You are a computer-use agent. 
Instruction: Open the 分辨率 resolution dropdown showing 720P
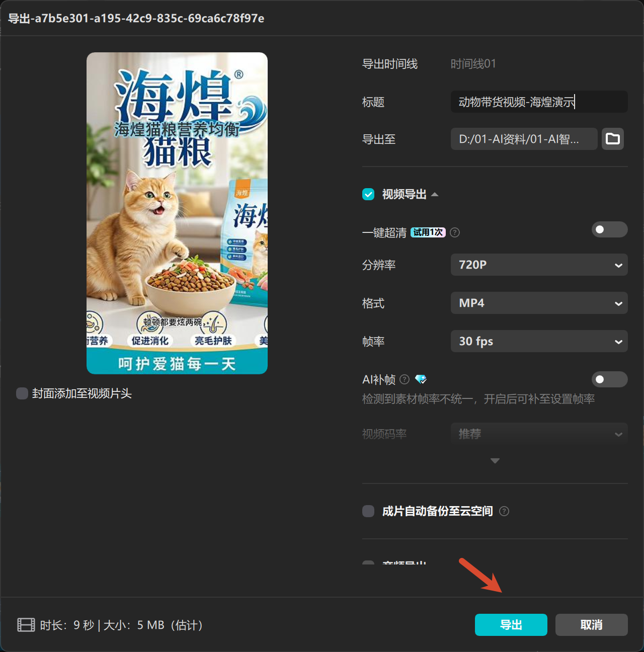(539, 265)
